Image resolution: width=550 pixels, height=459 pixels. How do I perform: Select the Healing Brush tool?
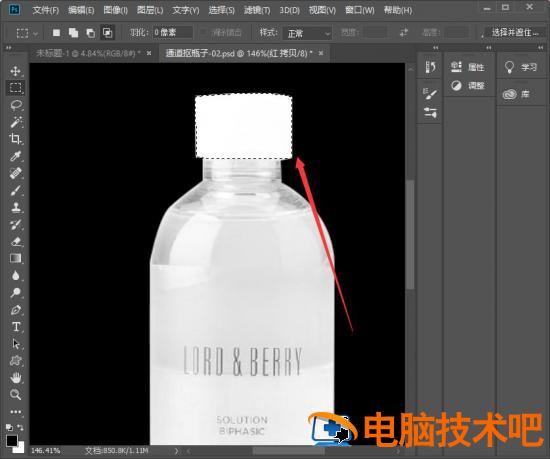click(15, 173)
